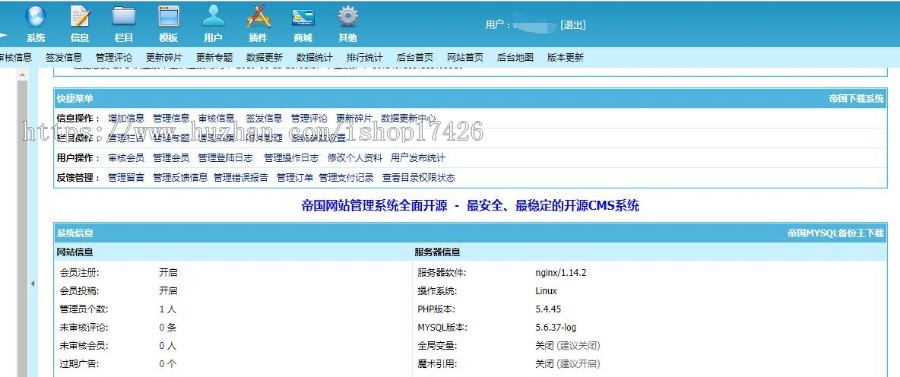
Task: Click 签发信息 in the quick menu row
Action: click(264, 118)
